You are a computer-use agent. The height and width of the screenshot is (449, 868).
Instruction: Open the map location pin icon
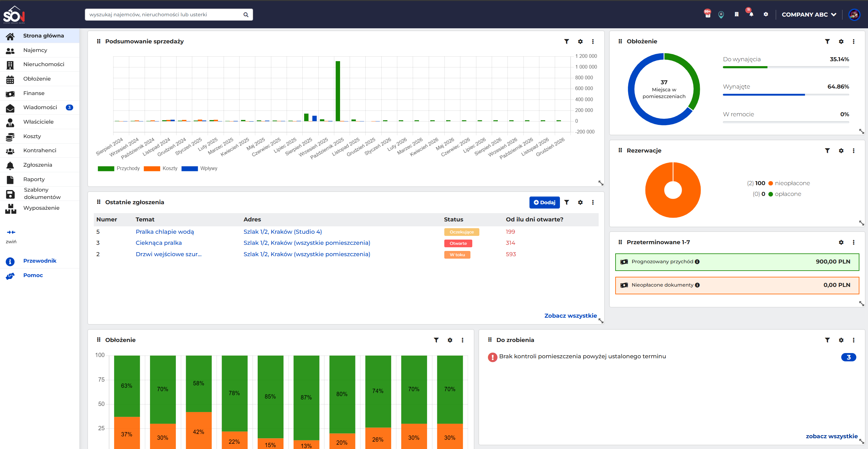pos(721,15)
